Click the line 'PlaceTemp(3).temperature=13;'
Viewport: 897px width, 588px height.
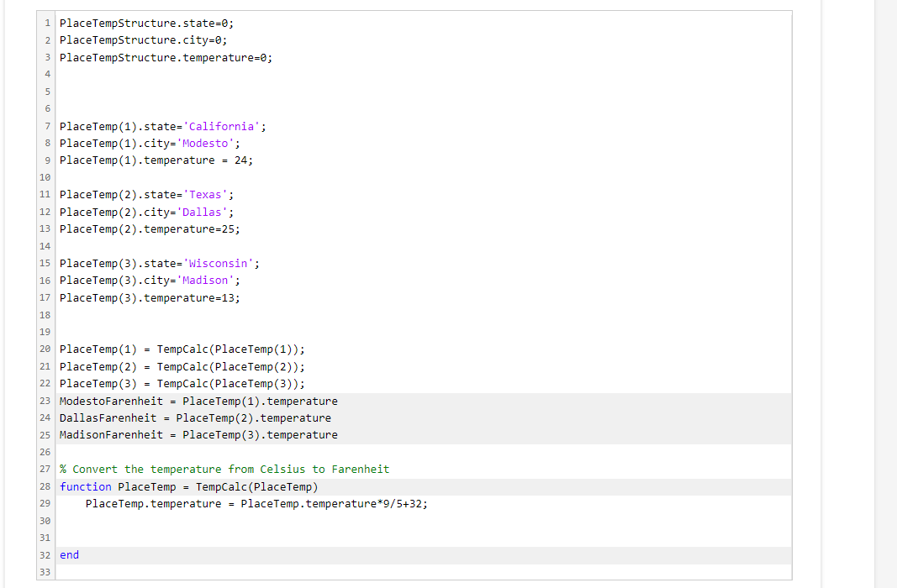(150, 297)
